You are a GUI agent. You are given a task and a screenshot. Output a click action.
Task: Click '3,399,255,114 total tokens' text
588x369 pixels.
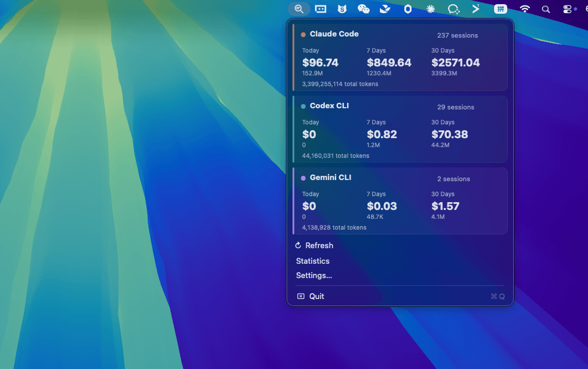pyautogui.click(x=340, y=84)
